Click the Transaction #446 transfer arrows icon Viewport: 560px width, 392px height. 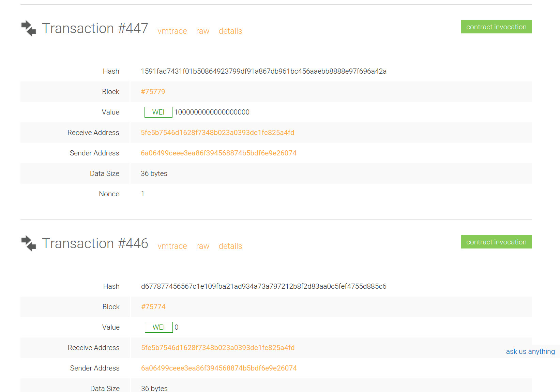point(29,243)
